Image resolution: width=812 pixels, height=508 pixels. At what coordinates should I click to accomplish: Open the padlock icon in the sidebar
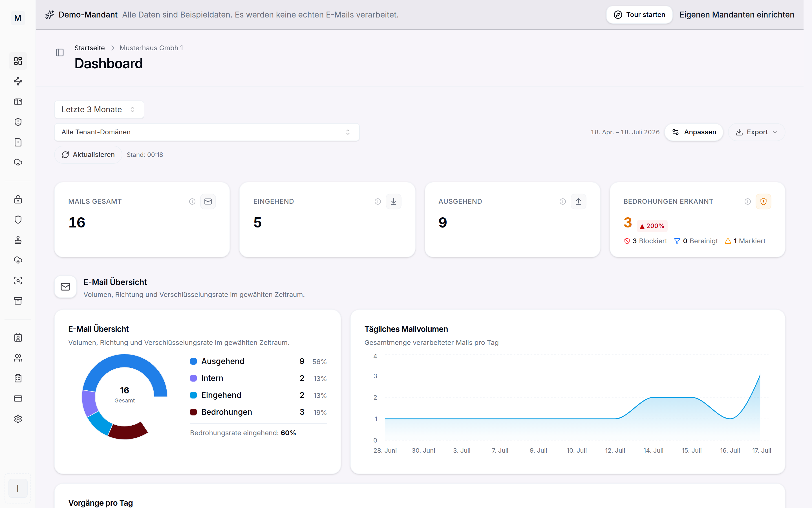(18, 199)
